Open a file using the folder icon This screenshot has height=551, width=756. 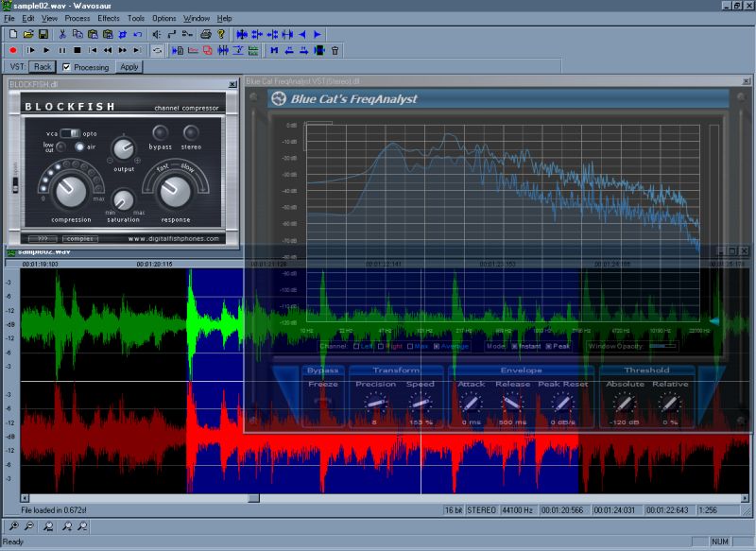[x=28, y=34]
